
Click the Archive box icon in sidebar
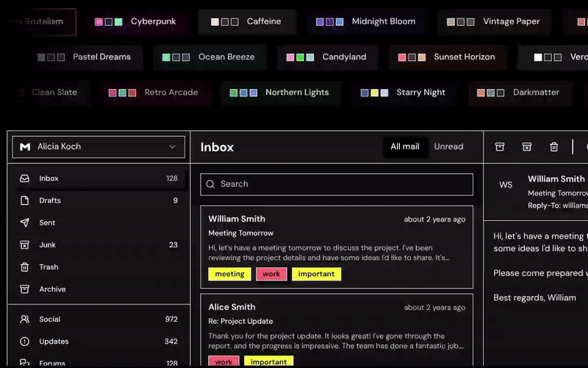click(24, 289)
